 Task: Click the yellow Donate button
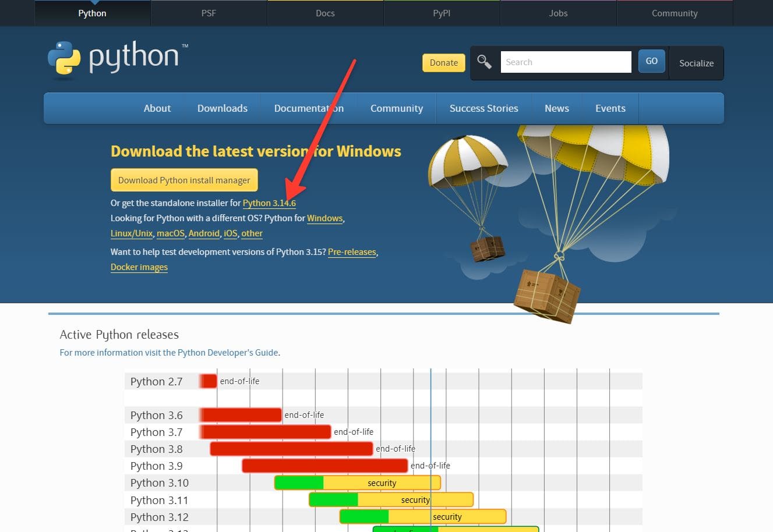[444, 62]
